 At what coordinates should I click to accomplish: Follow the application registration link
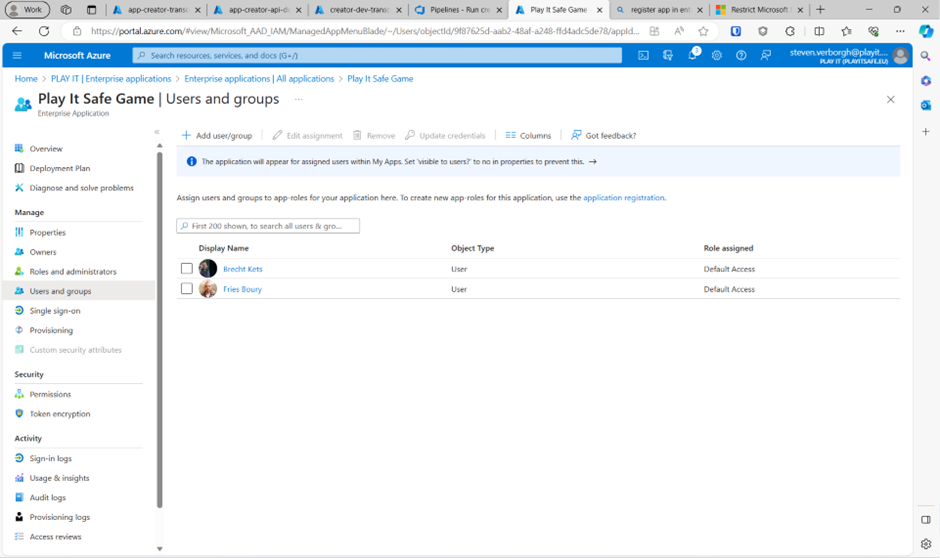[623, 198]
